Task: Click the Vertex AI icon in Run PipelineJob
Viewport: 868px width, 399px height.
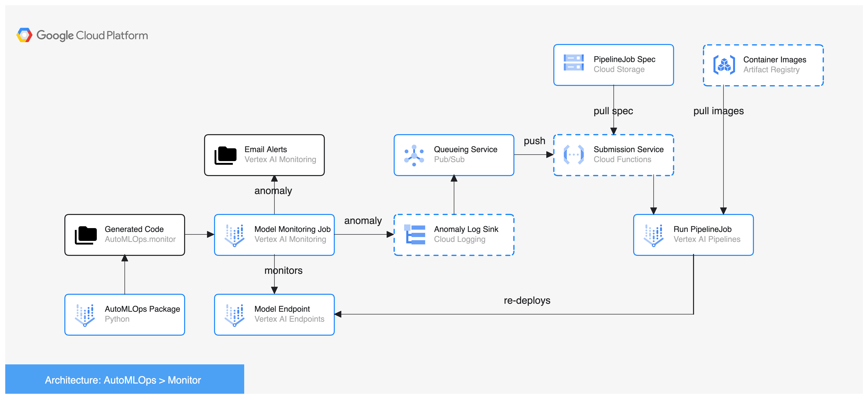Action: [x=653, y=235]
